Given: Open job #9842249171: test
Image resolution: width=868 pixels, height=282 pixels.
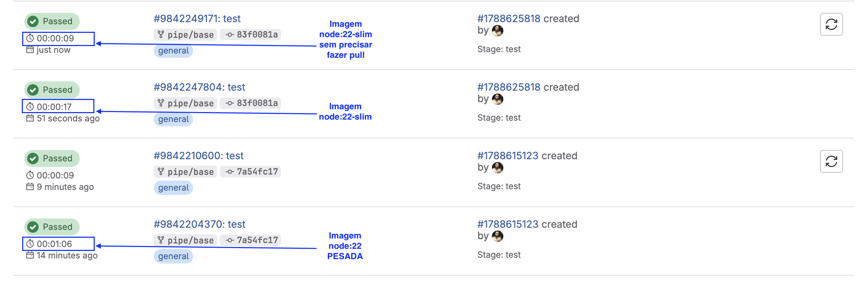Looking at the screenshot, I should [x=197, y=19].
